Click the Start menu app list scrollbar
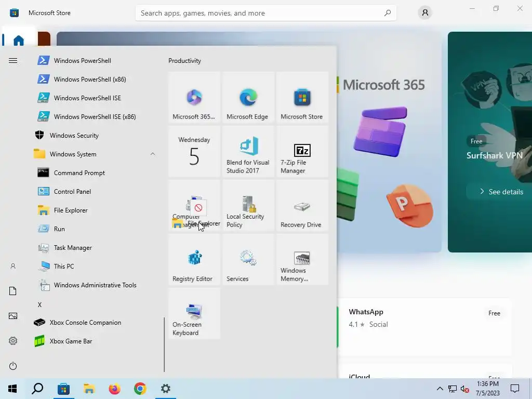This screenshot has width=532, height=399. coord(164,344)
